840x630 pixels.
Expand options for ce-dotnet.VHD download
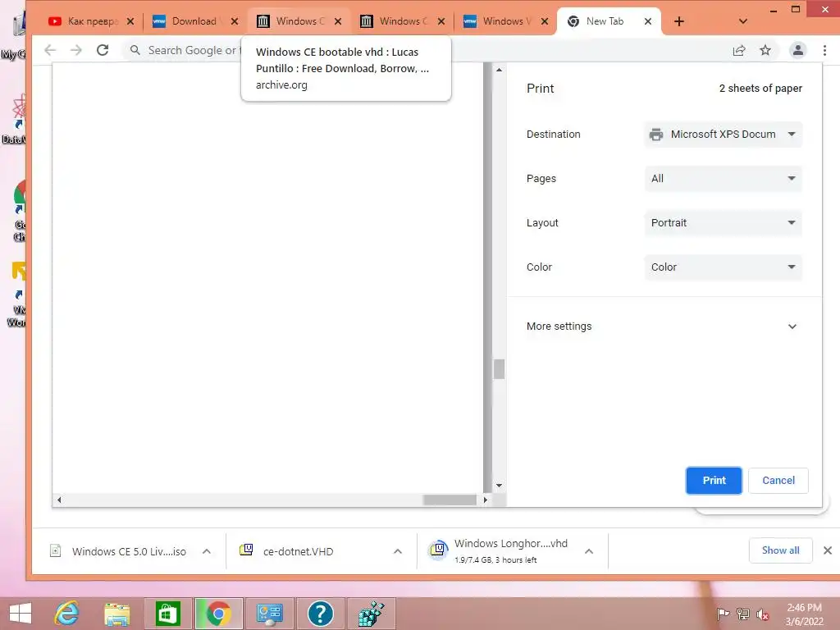[398, 551]
